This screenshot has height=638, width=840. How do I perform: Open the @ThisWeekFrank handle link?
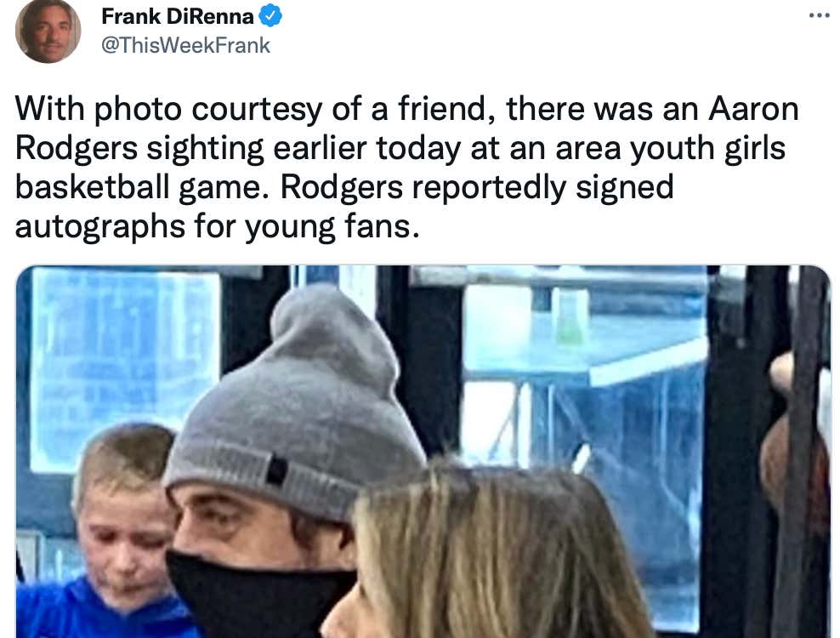pyautogui.click(x=186, y=45)
